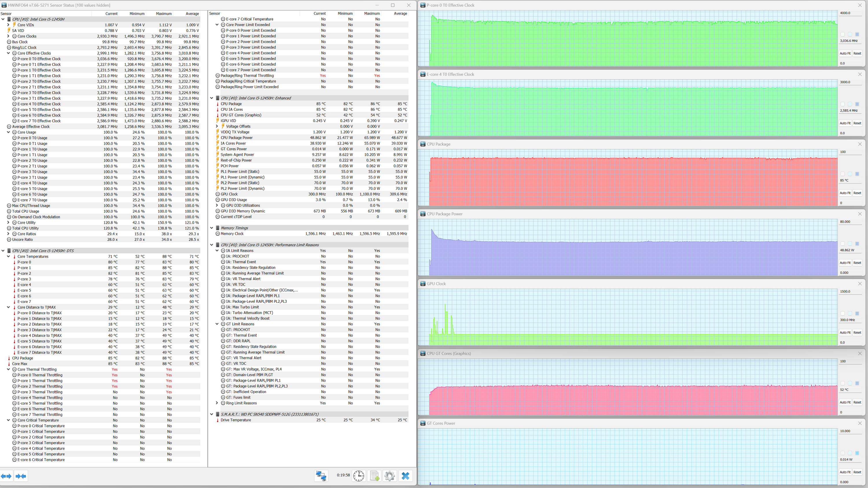The height and width of the screenshot is (488, 868).
Task: Expand the Core VIDs row
Action: 8,25
